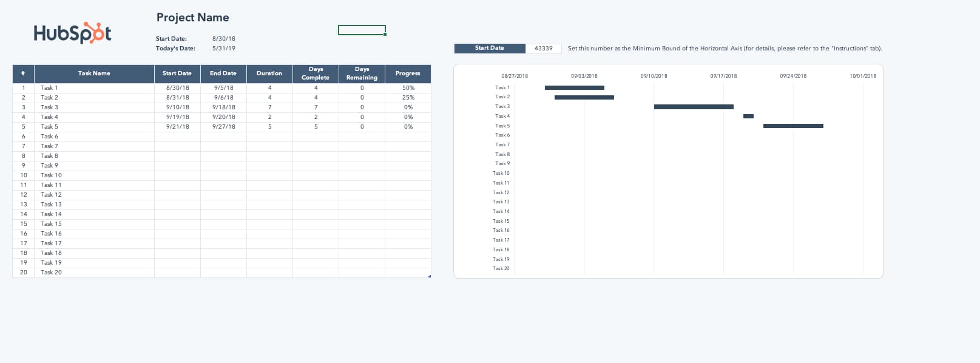Click the Task Name column header
The image size is (980, 363).
point(94,73)
